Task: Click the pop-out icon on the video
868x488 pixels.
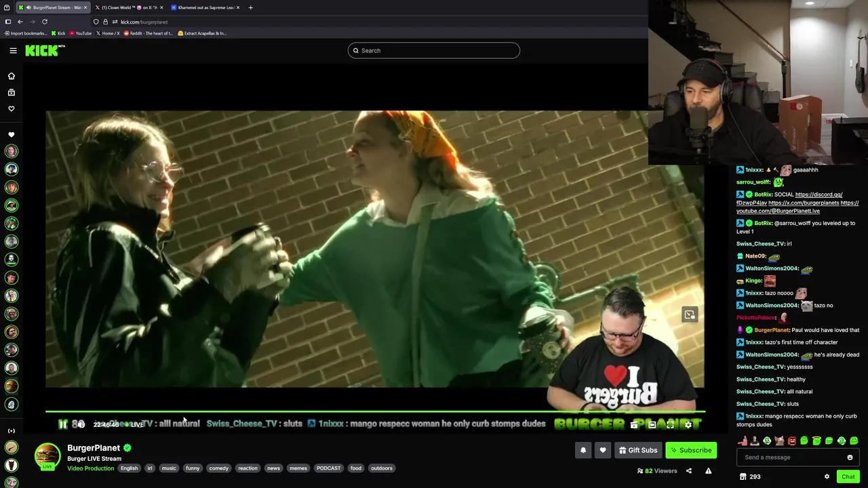Action: coord(690,314)
